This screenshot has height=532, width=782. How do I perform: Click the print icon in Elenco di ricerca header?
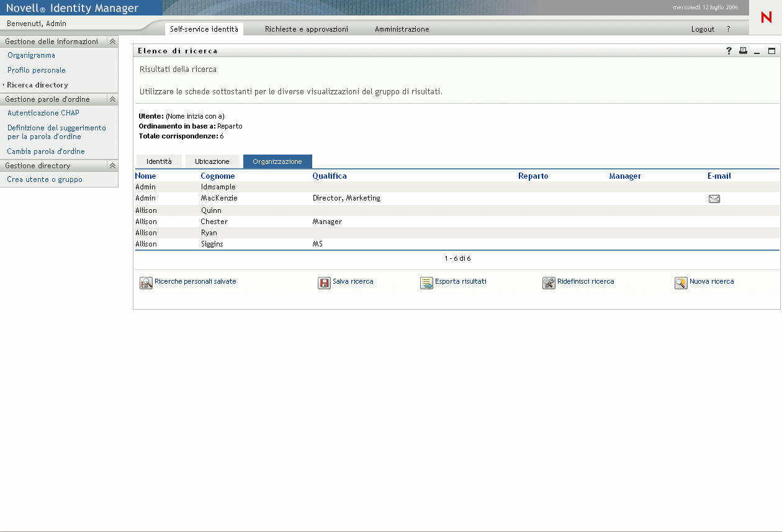(743, 51)
